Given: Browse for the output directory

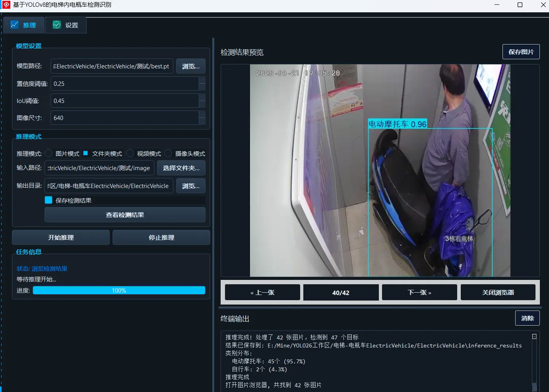Looking at the screenshot, I should pos(191,186).
